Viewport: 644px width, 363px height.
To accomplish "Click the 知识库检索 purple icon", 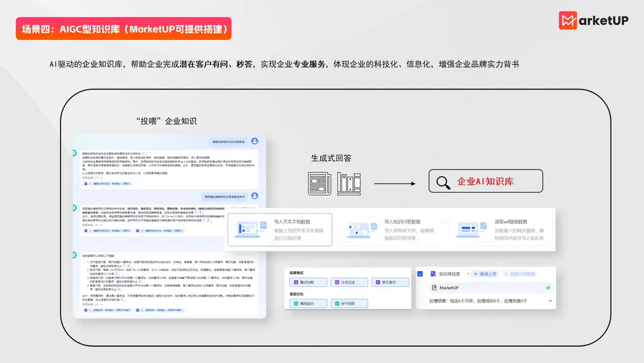I will (433, 274).
